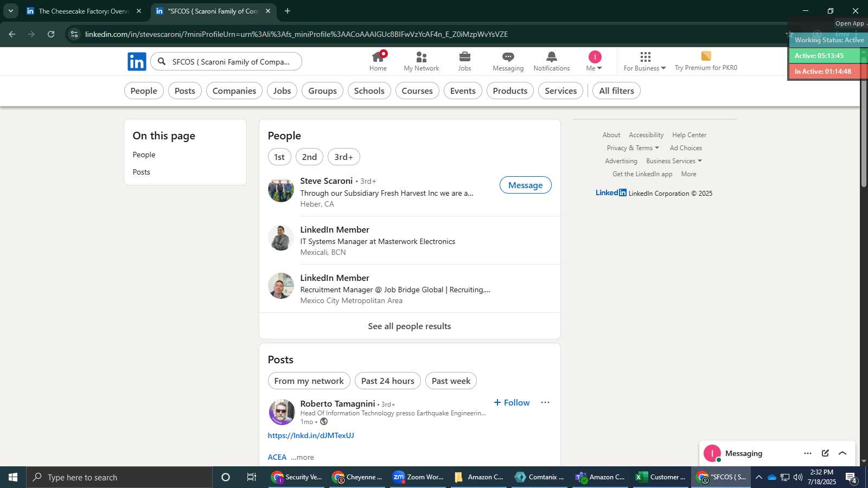Filter posts by Past 24 hours
This screenshot has width=868, height=488.
click(x=388, y=381)
